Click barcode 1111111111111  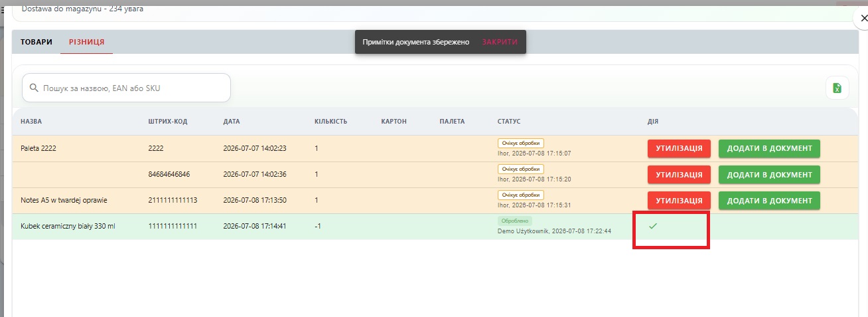[173, 227]
